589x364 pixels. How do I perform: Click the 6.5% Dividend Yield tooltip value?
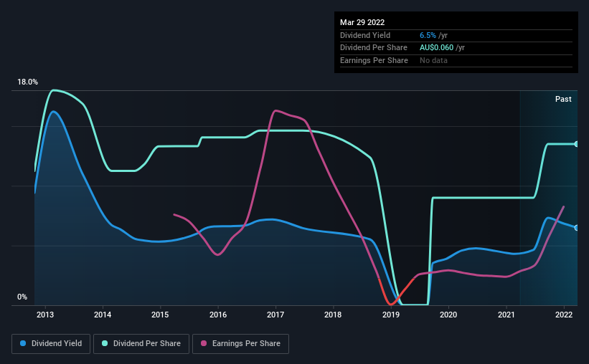(x=428, y=35)
